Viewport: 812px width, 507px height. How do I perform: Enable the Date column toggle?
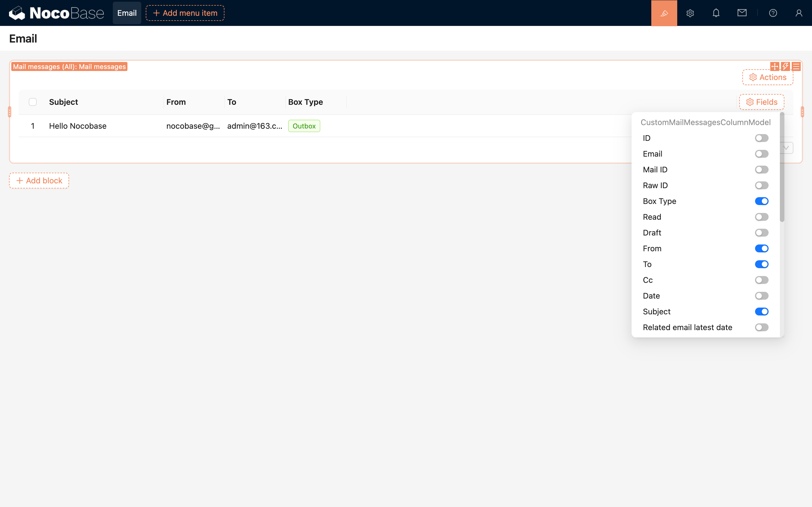pos(761,296)
